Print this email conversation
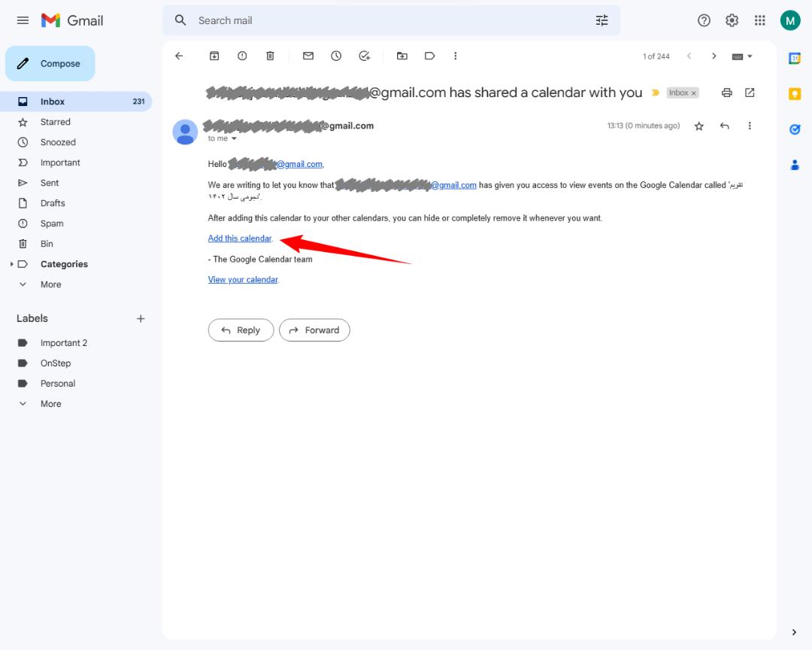 pos(726,93)
